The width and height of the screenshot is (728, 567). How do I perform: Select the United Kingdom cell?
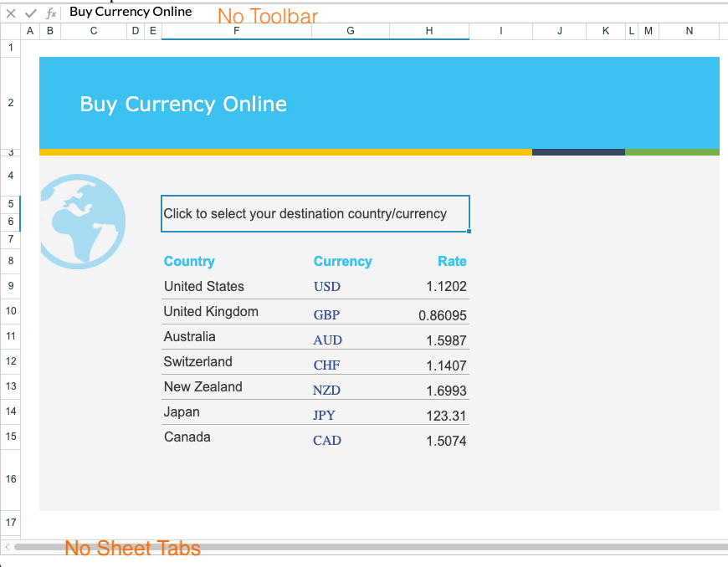coord(211,312)
